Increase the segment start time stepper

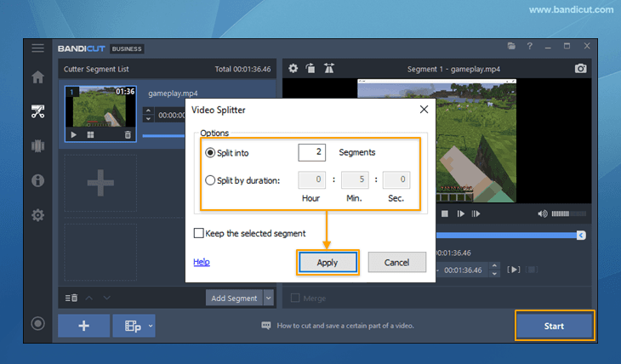pos(148,111)
